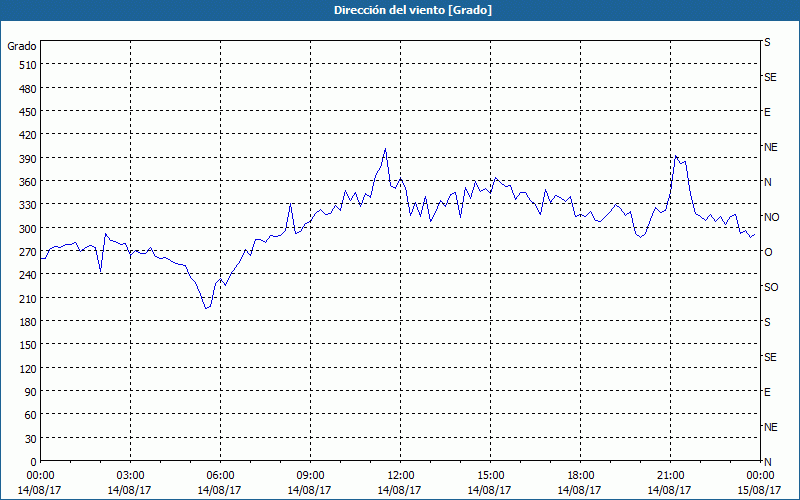This screenshot has width=800, height=500.
Task: Click the 21:00 time axis label
Action: tap(670, 476)
